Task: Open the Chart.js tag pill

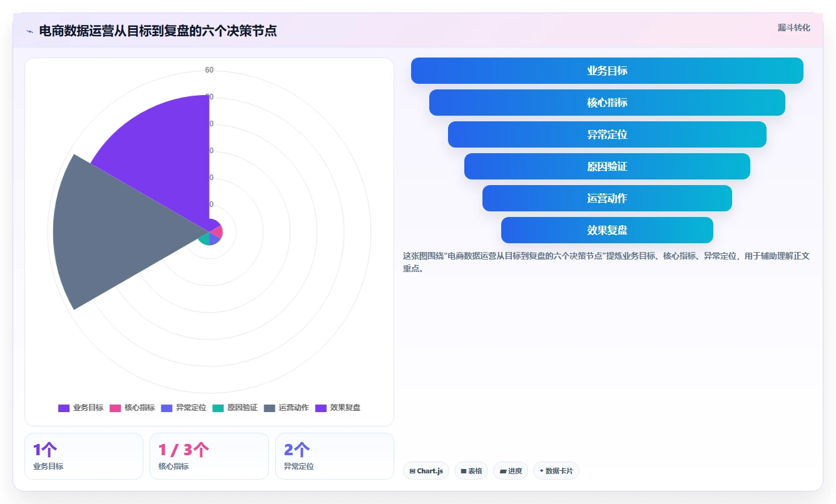Action: click(426, 471)
